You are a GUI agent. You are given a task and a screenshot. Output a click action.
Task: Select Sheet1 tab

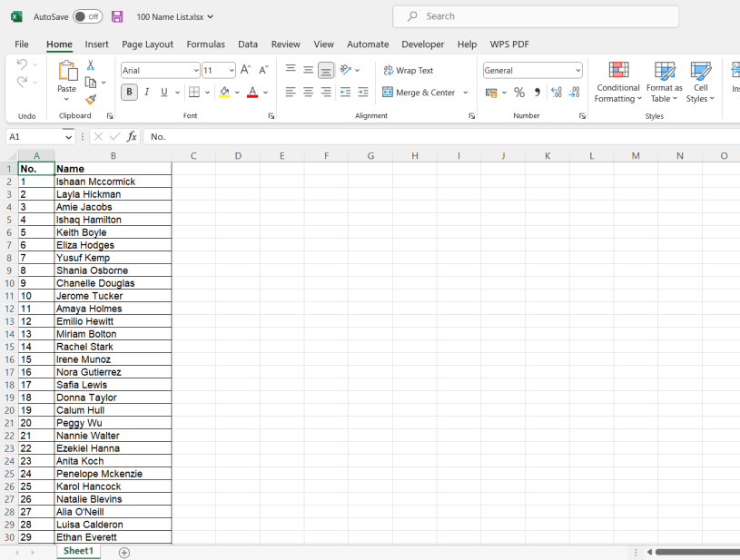click(x=78, y=551)
